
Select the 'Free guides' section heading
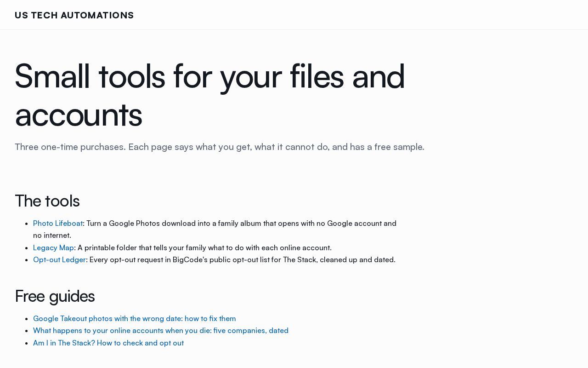[55, 296]
